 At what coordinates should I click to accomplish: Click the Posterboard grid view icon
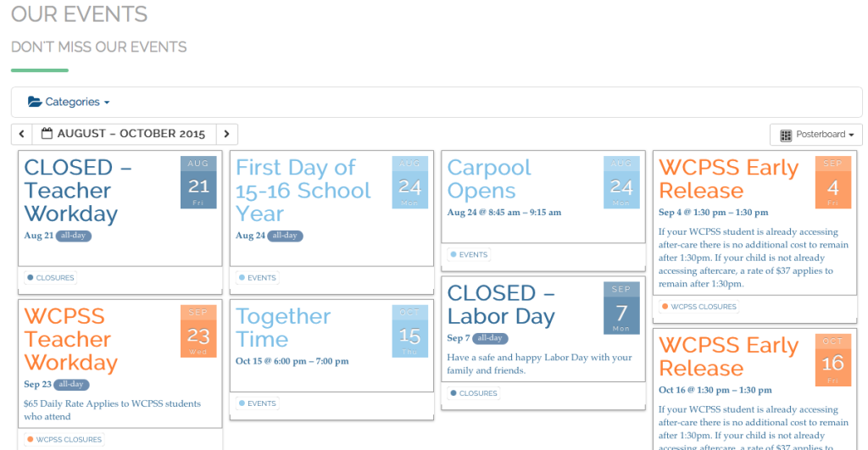click(x=786, y=135)
